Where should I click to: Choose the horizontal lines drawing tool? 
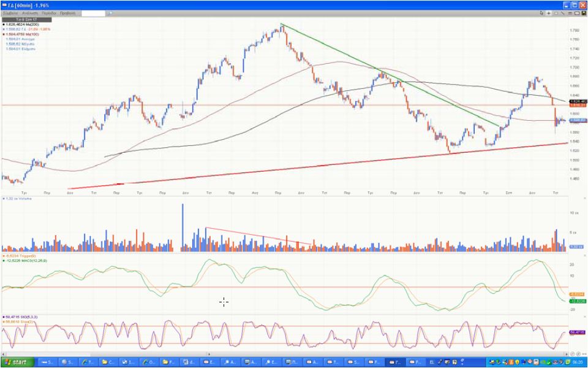tap(569, 13)
